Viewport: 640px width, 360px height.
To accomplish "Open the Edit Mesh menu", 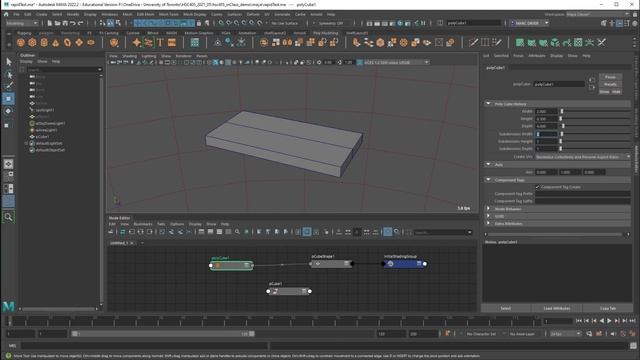I will point(145,14).
